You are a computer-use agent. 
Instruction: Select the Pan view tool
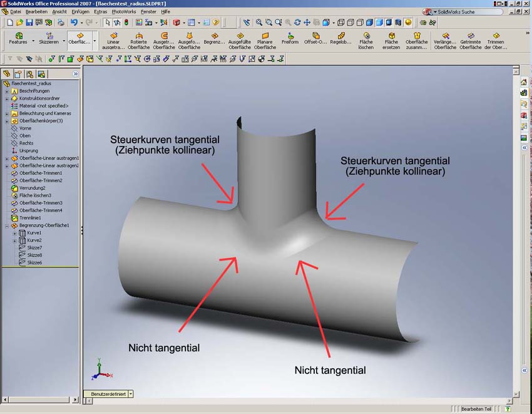pos(307,23)
